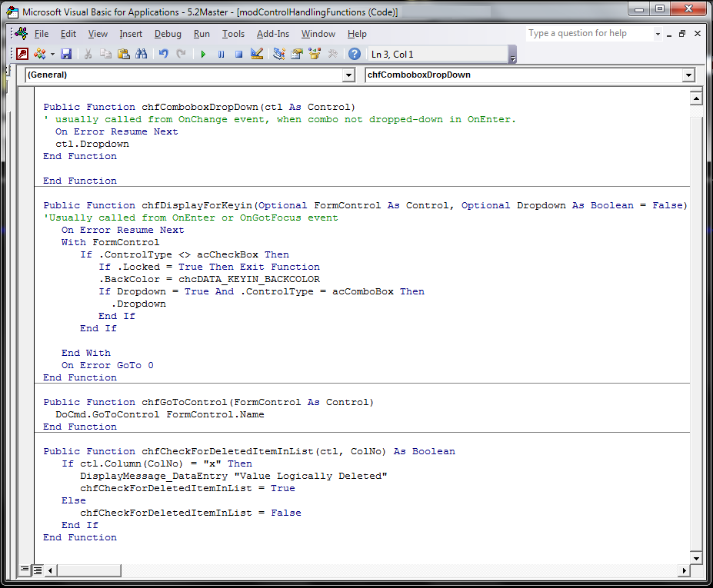713x588 pixels.
Task: Open the Add-Ins menu
Action: click(x=273, y=34)
